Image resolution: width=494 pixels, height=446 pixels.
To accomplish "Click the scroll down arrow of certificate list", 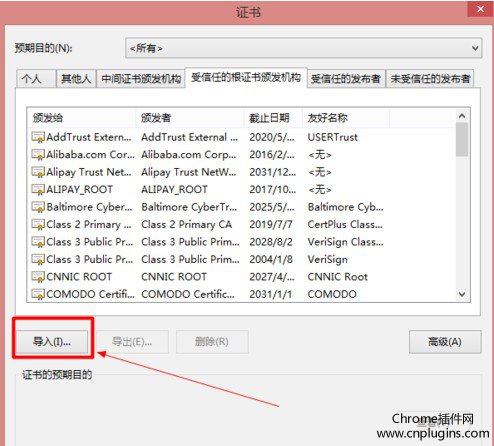I will coord(462,294).
